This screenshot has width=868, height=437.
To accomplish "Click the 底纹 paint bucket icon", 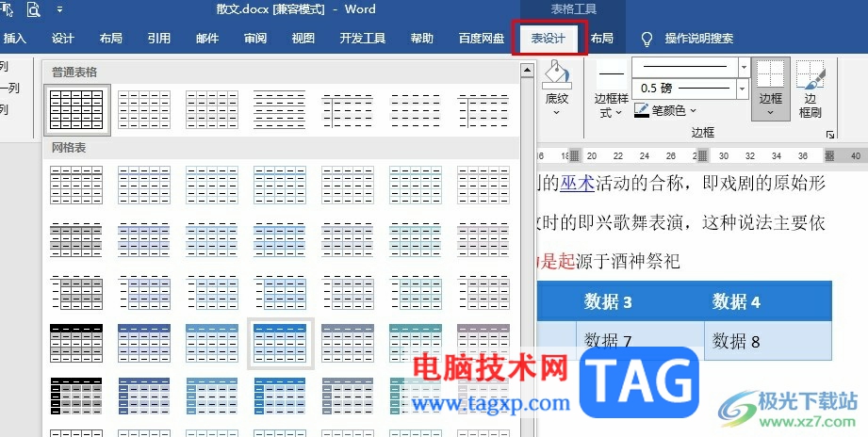I will [x=556, y=74].
